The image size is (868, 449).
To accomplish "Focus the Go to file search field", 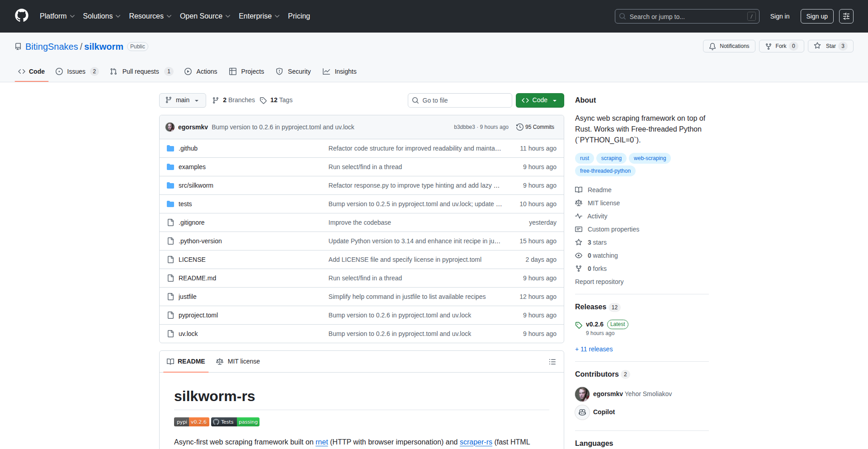I will pyautogui.click(x=460, y=100).
